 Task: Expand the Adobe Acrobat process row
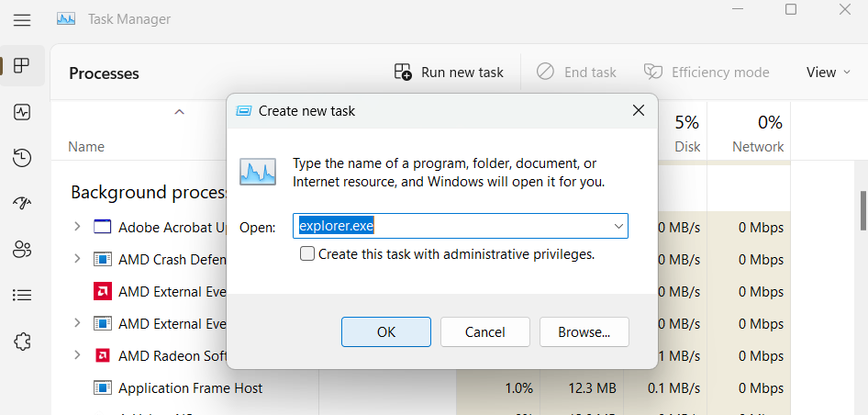(77, 227)
